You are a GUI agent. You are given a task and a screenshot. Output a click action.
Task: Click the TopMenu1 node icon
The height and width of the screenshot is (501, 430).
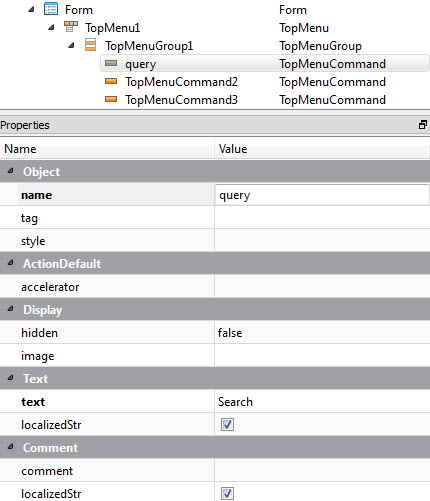tap(71, 27)
